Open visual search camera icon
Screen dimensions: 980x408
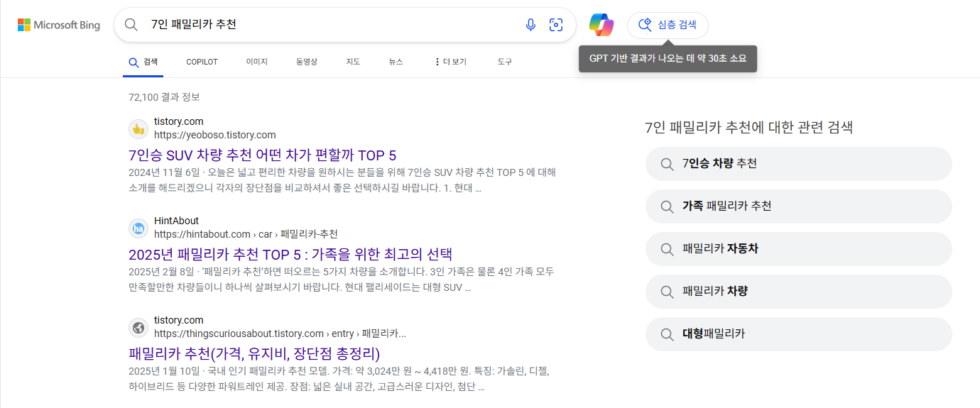(x=556, y=25)
